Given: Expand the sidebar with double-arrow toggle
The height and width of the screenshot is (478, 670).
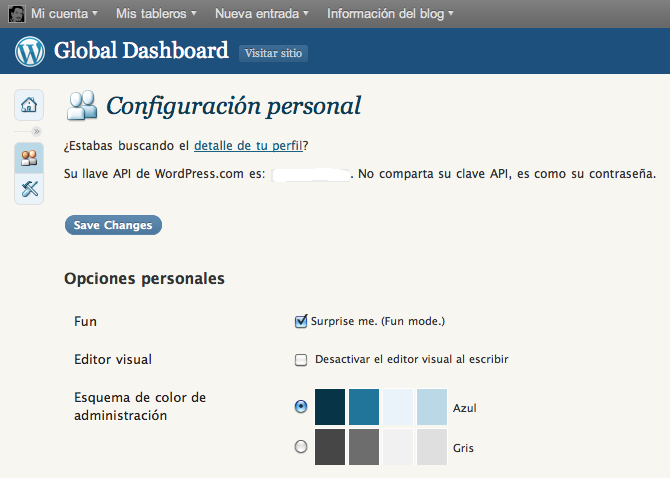Looking at the screenshot, I should point(37,131).
